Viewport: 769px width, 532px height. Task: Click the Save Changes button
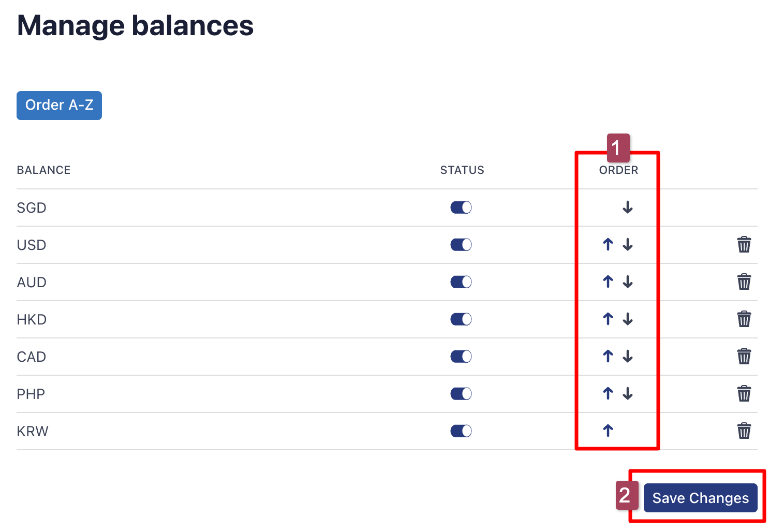click(700, 498)
